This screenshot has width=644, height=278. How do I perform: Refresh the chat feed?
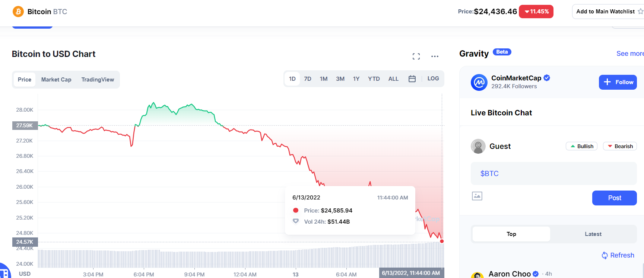tap(618, 255)
